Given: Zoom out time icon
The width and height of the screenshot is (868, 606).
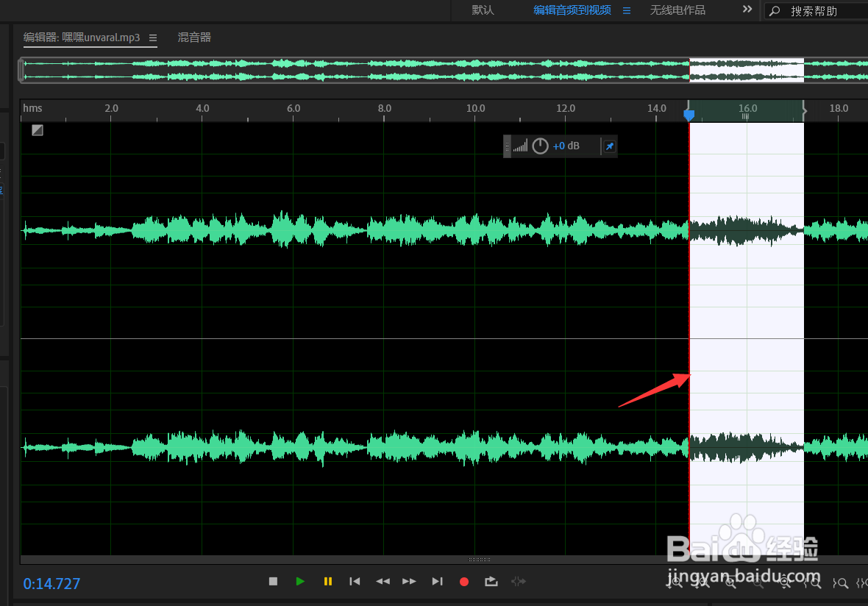Looking at the screenshot, I should pyautogui.click(x=758, y=582).
